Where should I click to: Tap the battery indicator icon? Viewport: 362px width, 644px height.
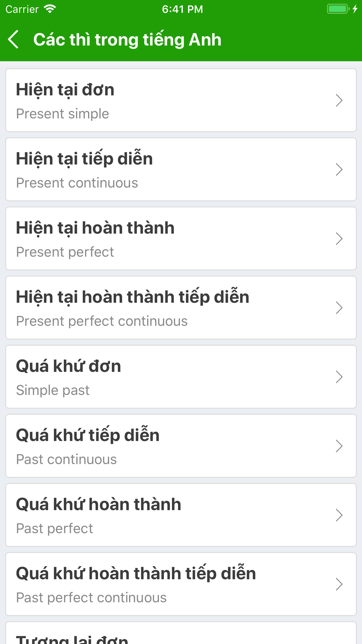[338, 9]
